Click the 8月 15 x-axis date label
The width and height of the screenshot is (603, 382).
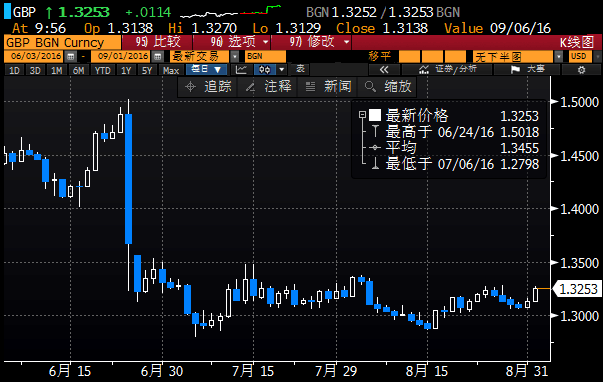click(x=427, y=371)
